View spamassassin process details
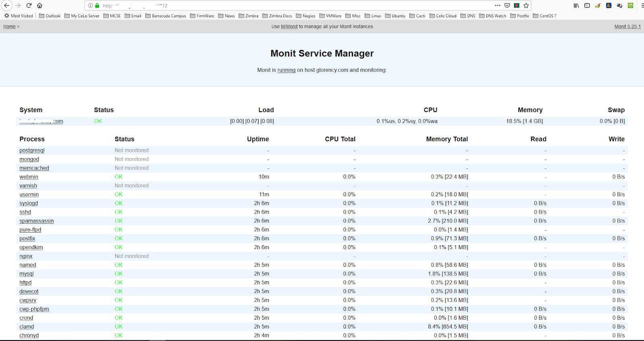The image size is (644, 341). [37, 221]
